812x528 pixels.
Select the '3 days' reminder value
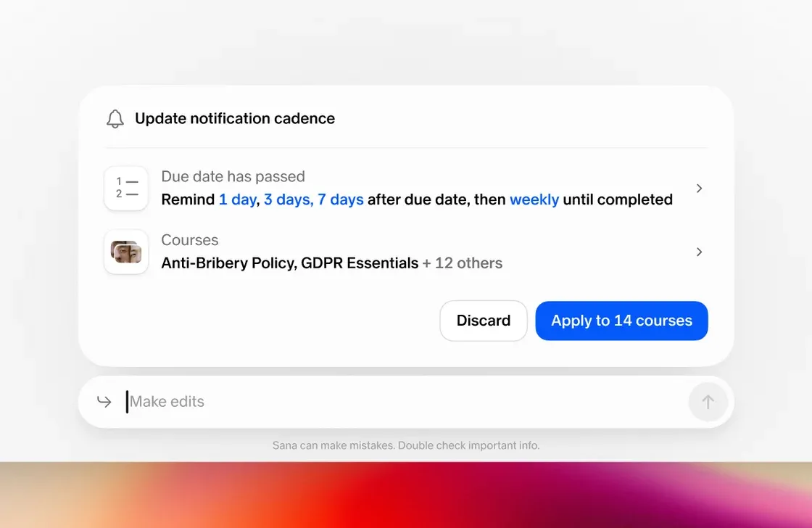tap(286, 199)
